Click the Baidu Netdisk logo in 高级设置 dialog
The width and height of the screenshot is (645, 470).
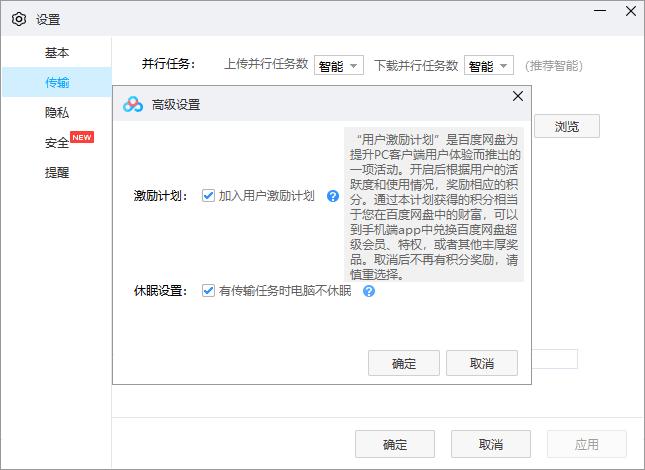[x=133, y=104]
